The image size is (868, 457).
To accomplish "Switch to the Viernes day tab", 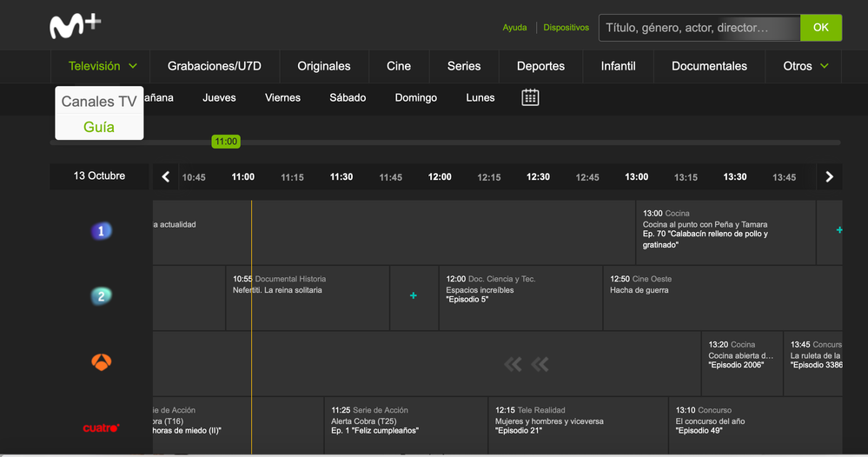I will tap(282, 97).
